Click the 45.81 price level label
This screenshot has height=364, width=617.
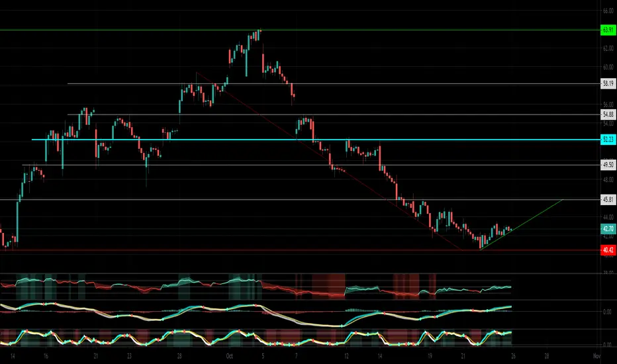point(608,199)
